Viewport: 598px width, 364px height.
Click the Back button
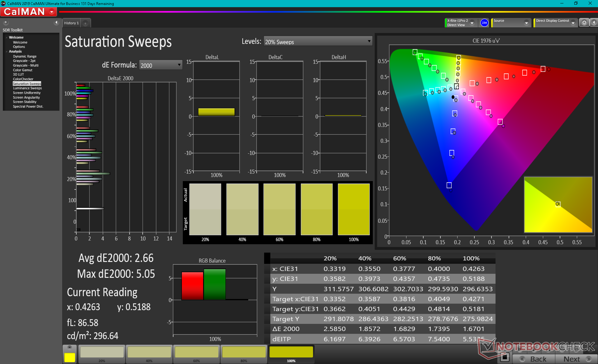(x=534, y=359)
